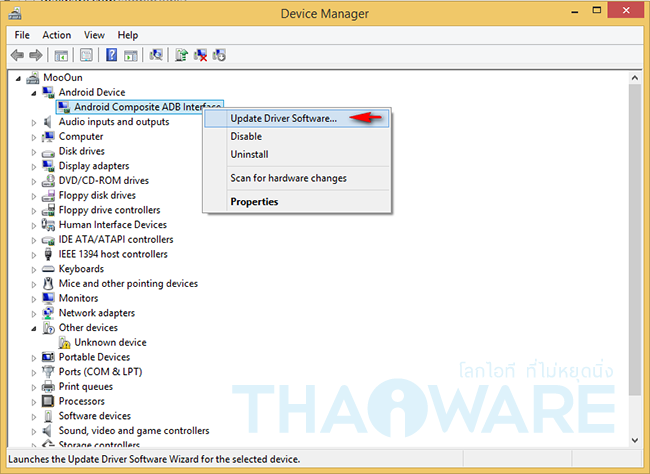Click the Show/Hide Console Tree toolbar icon
Image resolution: width=650 pixels, height=474 pixels.
61,55
